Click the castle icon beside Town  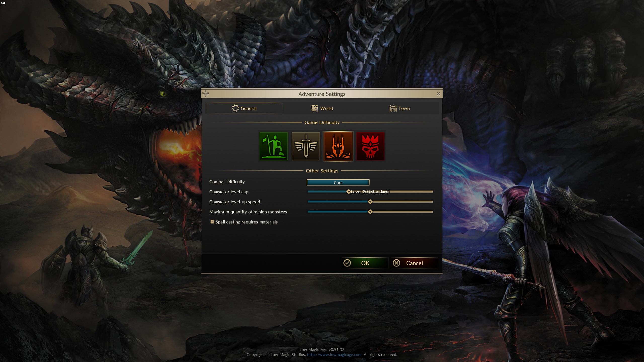tap(393, 108)
